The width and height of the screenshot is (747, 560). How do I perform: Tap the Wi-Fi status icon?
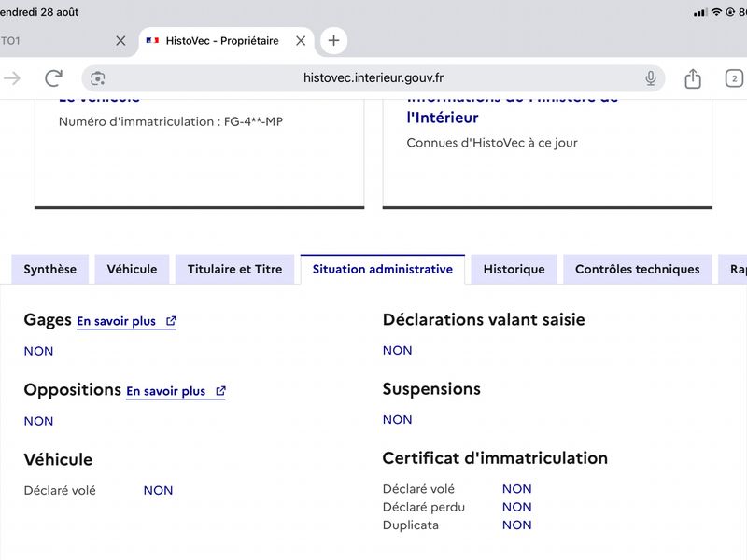716,12
